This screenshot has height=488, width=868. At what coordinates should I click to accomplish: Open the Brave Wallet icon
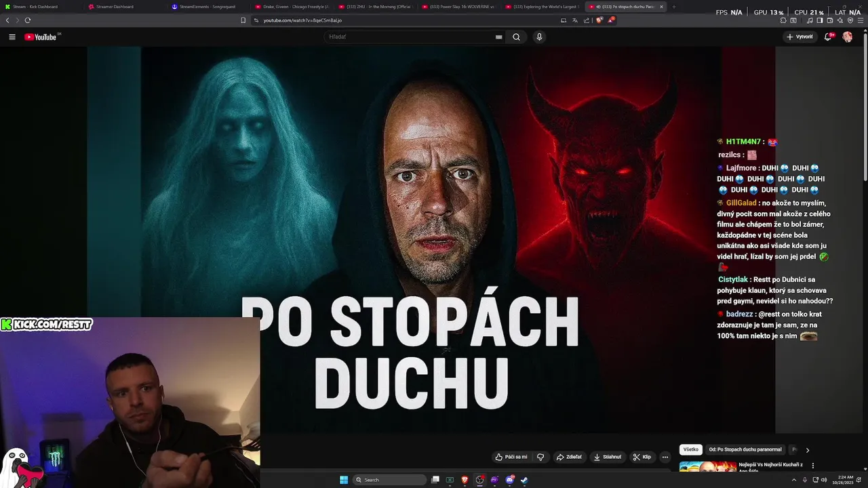[x=830, y=20]
